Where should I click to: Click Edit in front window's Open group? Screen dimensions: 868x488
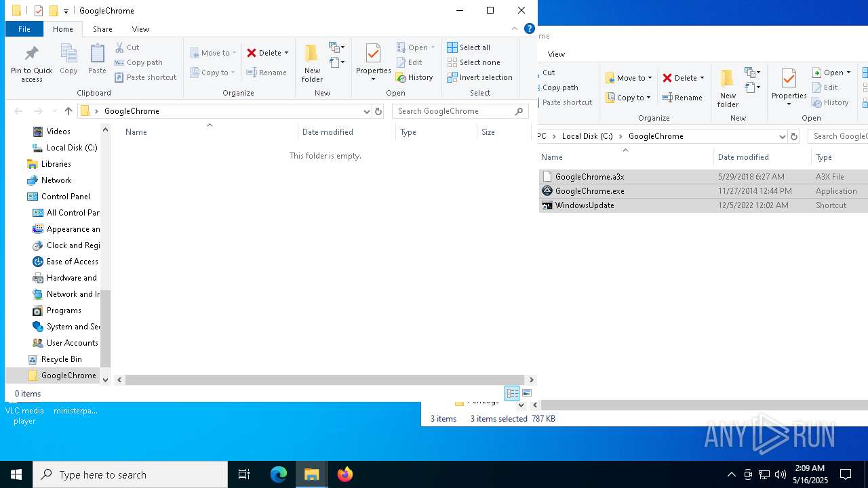tap(409, 62)
